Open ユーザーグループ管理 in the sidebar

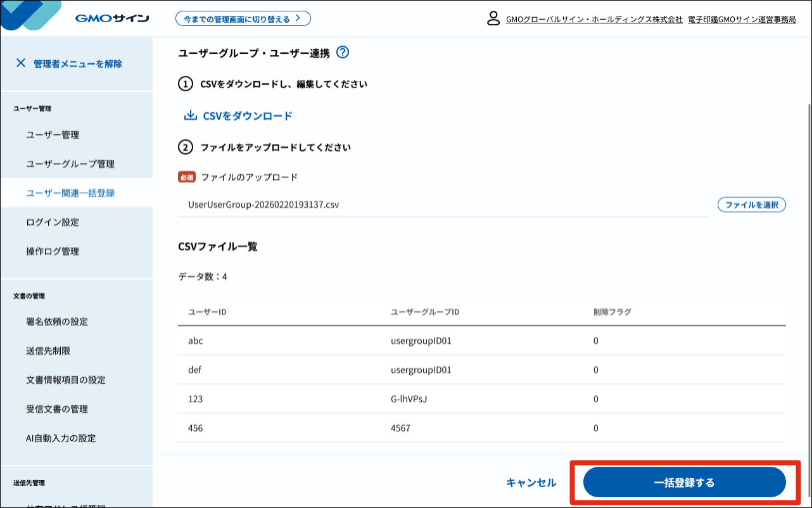pos(70,164)
